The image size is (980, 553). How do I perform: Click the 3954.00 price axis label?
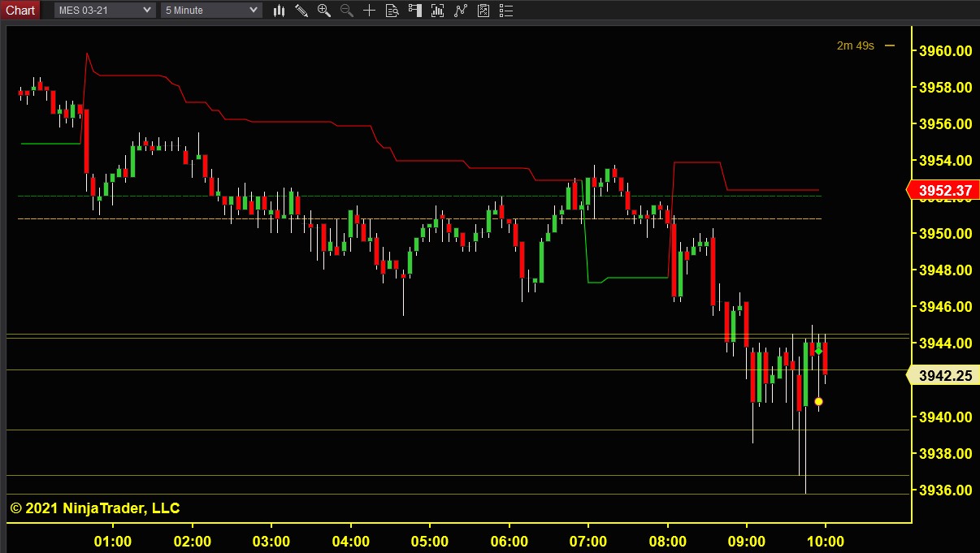945,160
